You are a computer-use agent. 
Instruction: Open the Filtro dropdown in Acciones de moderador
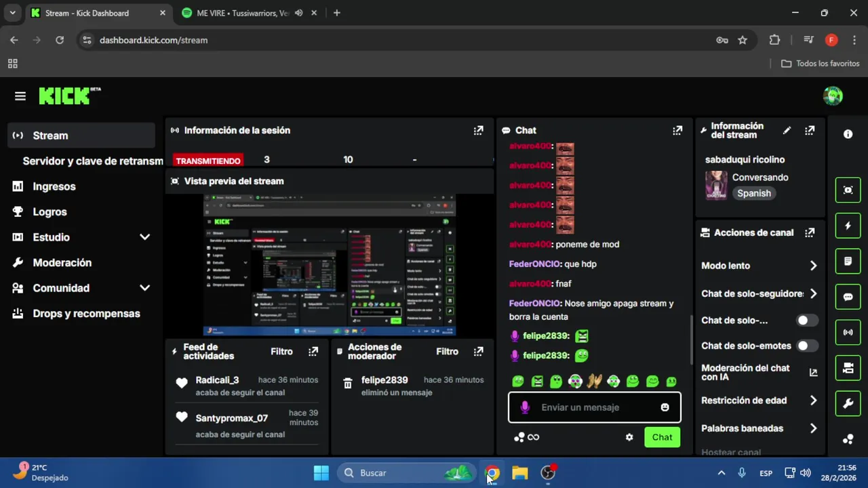pos(447,351)
